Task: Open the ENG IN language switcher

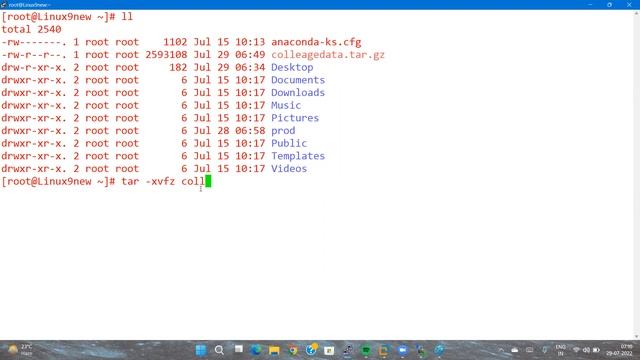Action: click(560, 350)
